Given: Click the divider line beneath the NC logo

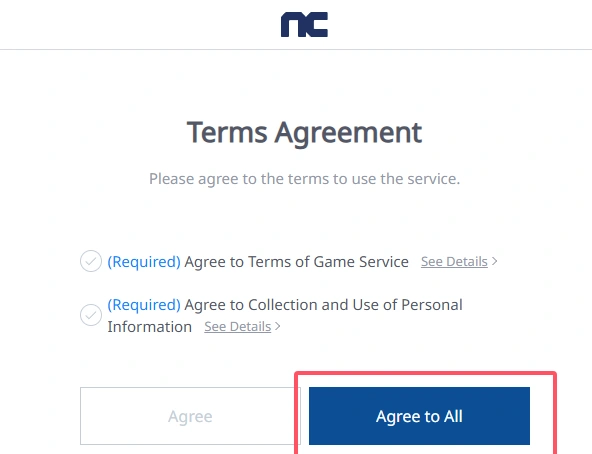Looking at the screenshot, I should (x=296, y=49).
